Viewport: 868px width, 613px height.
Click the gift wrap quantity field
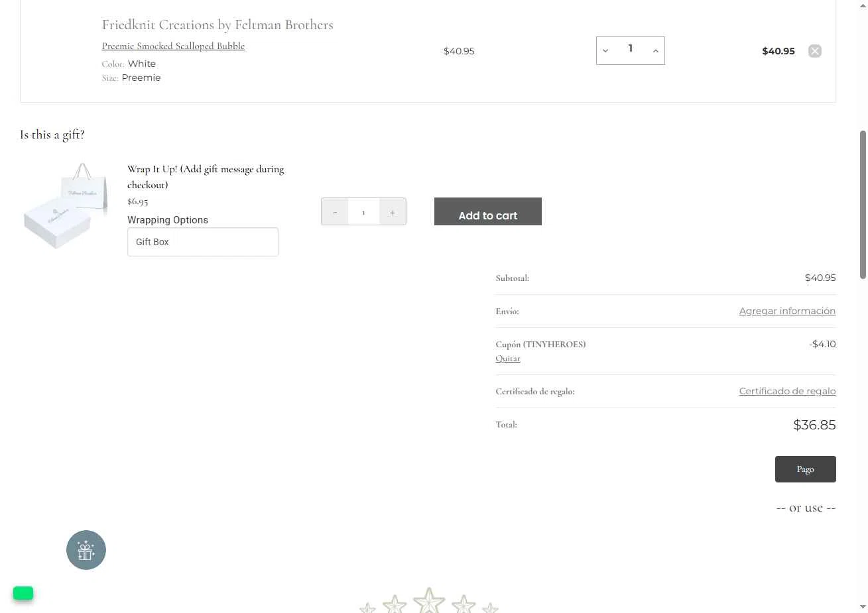(363, 212)
